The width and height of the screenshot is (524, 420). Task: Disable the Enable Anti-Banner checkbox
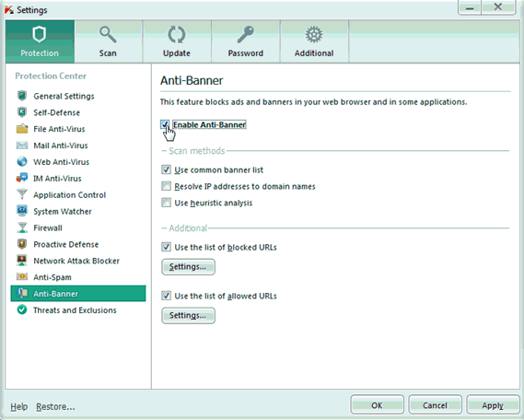(165, 124)
